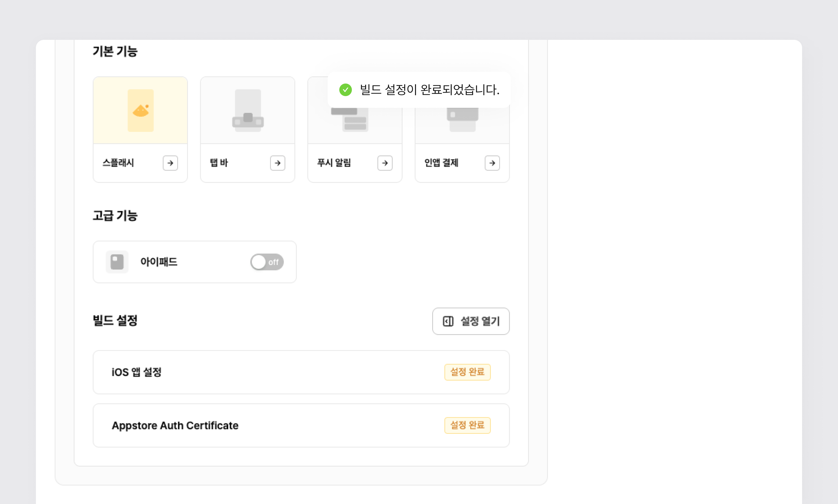Image resolution: width=838 pixels, height=504 pixels.
Task: Click the 설정 완료 badge for Appstore Auth Certificate
Action: tap(467, 425)
